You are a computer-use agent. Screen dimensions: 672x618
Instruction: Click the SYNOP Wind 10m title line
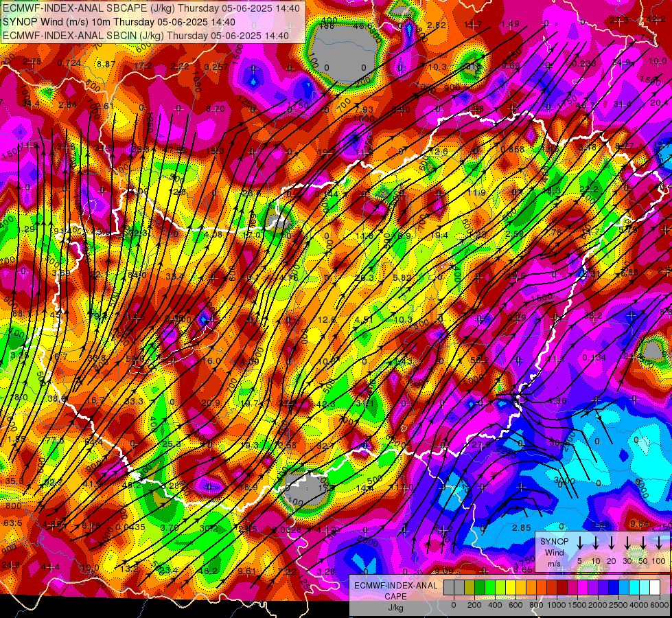tap(119, 22)
